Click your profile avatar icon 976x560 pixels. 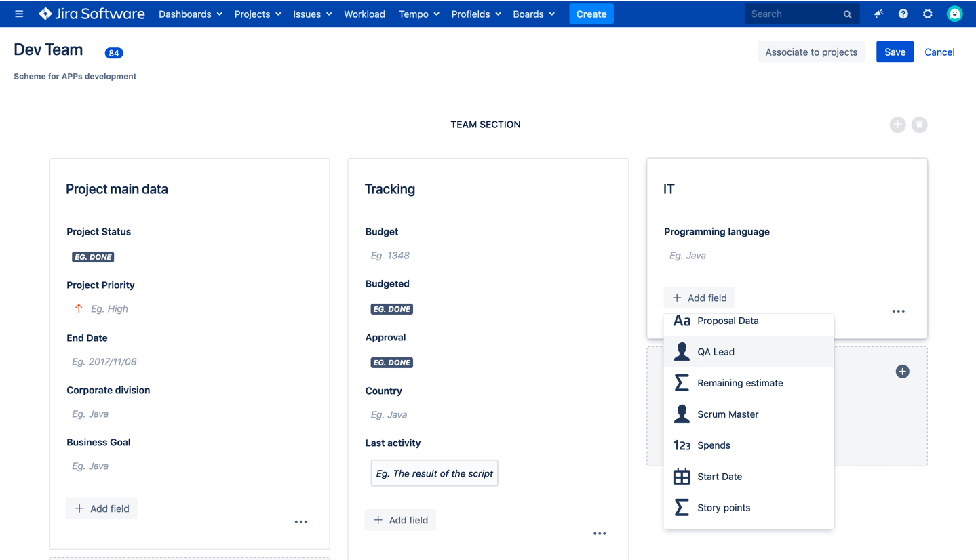coord(954,14)
